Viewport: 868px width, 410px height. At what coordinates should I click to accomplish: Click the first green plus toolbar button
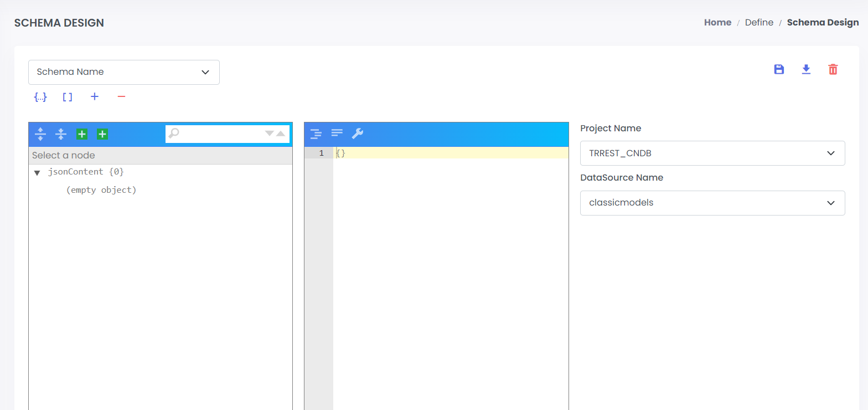[82, 134]
